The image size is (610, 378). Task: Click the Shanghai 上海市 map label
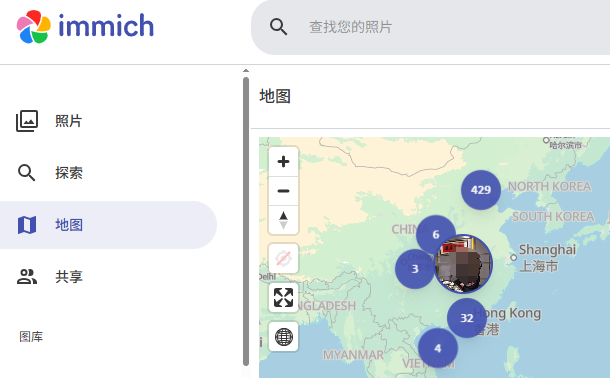pyautogui.click(x=547, y=258)
